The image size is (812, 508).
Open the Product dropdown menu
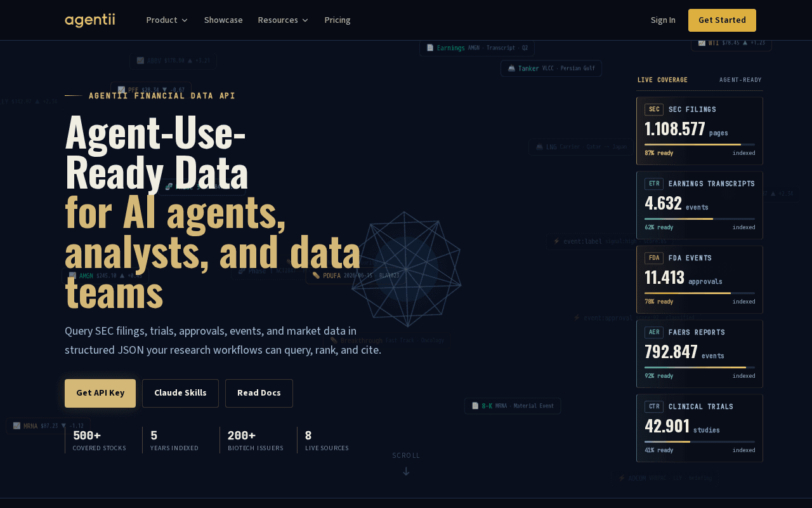point(167,20)
